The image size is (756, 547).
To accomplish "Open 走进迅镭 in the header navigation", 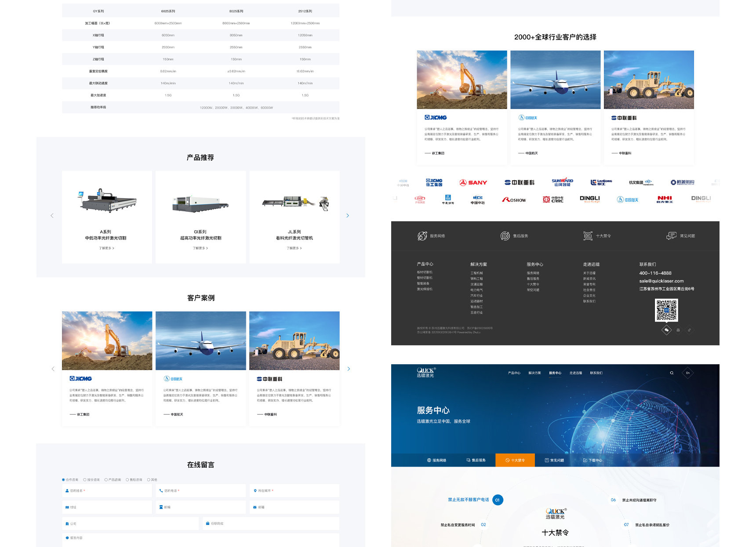I will pyautogui.click(x=576, y=373).
